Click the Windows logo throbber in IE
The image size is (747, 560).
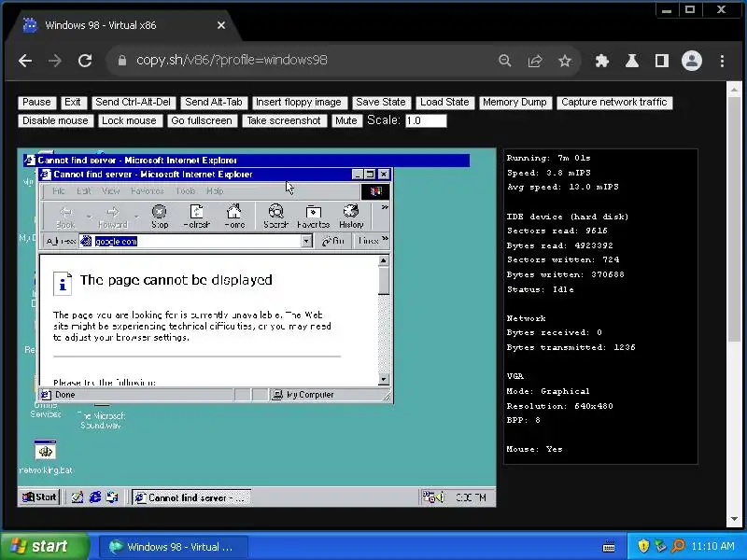[x=375, y=191]
